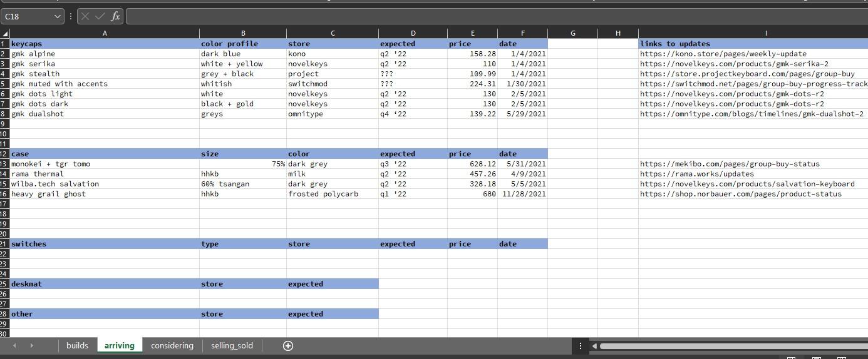The width and height of the screenshot is (868, 359).
Task: Click the omnitype gmk-dualshot-2 timeline link
Action: [x=751, y=114]
